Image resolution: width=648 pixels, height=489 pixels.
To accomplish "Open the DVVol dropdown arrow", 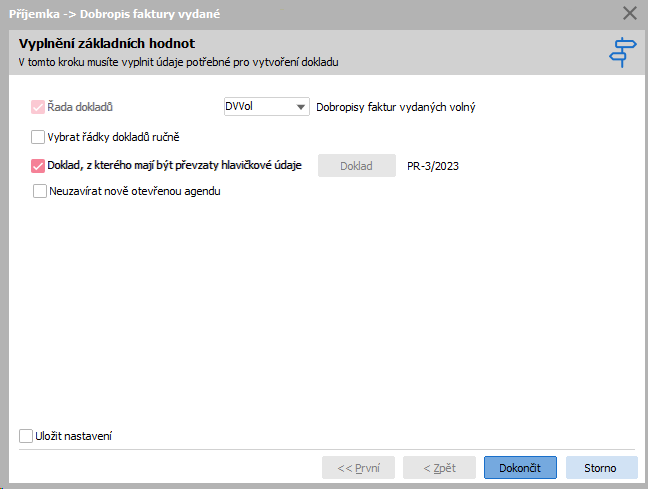I will 301,107.
